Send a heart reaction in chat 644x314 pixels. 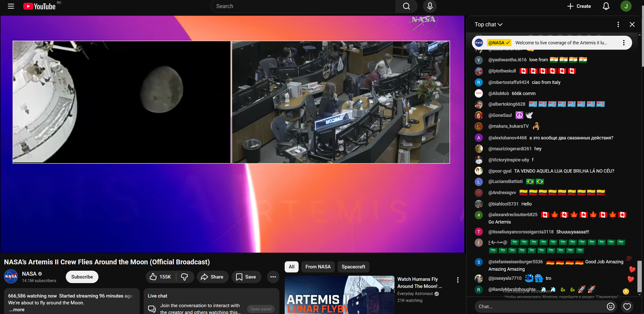pos(627,306)
